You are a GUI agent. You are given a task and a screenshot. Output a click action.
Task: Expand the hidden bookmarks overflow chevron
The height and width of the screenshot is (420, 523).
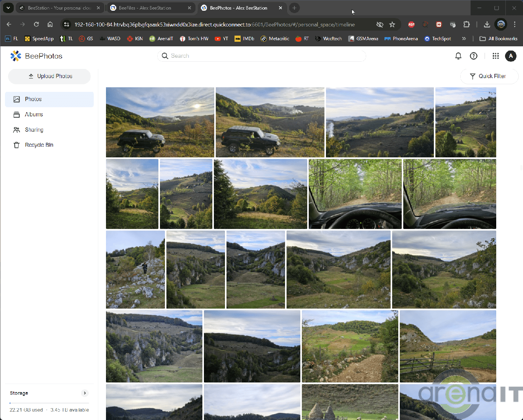[x=464, y=39]
